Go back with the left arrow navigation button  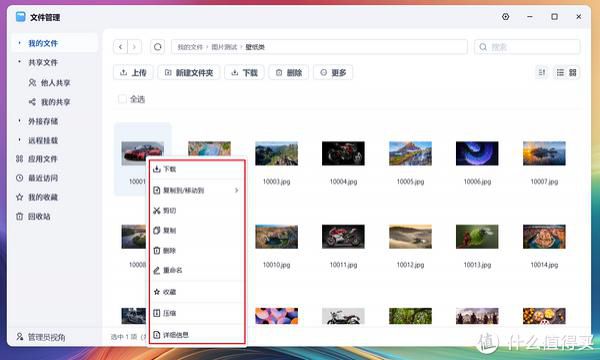(121, 47)
